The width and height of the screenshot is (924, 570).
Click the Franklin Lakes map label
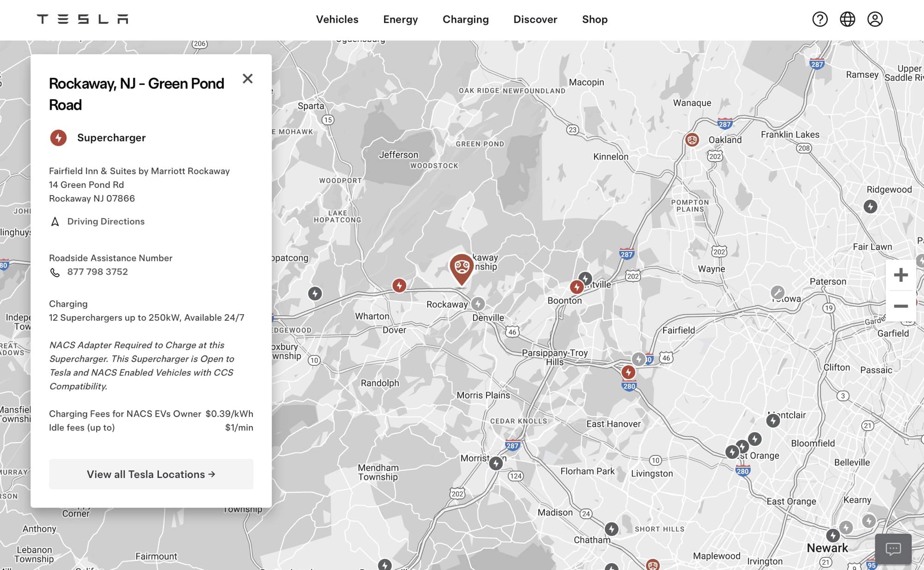790,134
